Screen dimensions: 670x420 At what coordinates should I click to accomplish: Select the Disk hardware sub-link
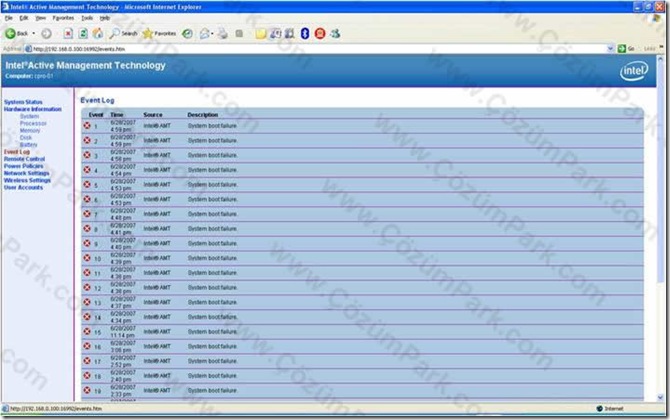tap(26, 138)
